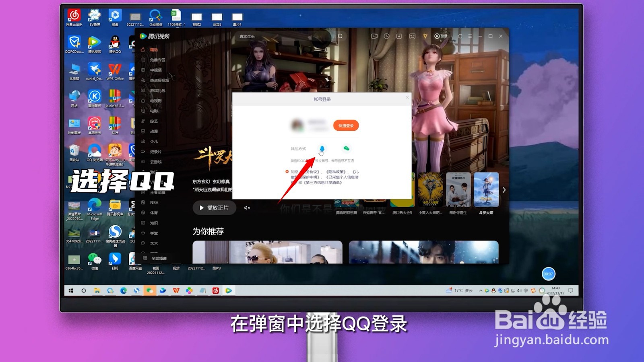644x362 pixels.
Task: Click the orange 快捷登录 button
Action: pos(345,125)
